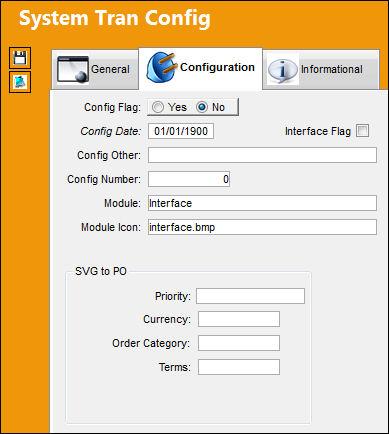
Task: Select the Configuration tab
Action: click(201, 69)
